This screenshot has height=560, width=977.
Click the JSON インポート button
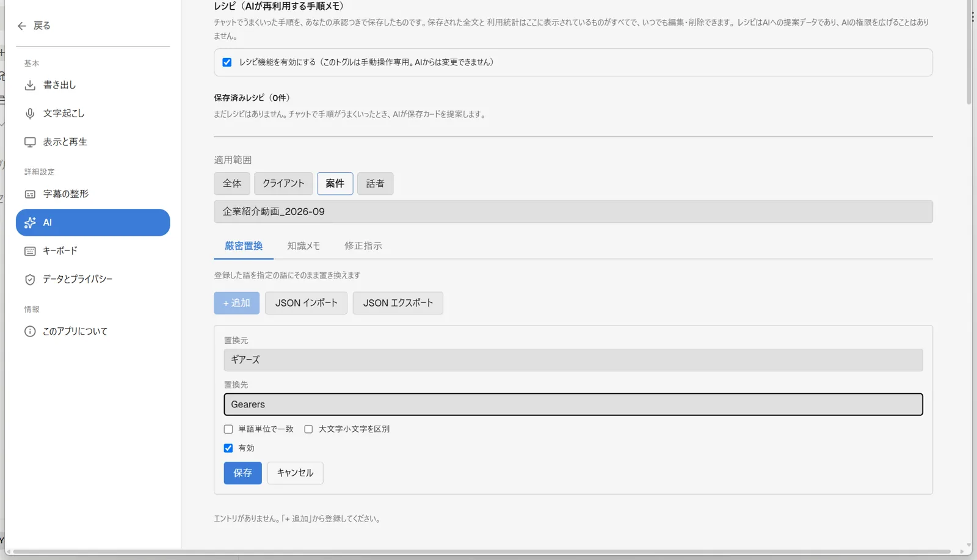306,304
